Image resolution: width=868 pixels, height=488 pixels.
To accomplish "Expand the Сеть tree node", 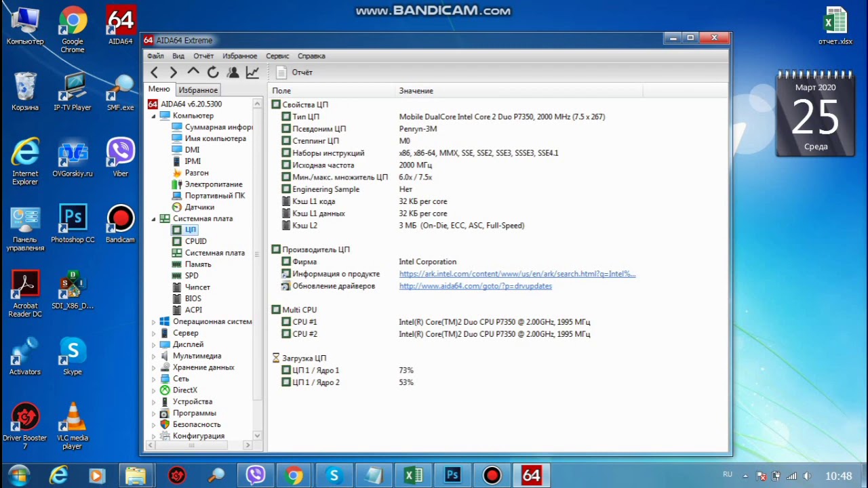I will point(153,379).
